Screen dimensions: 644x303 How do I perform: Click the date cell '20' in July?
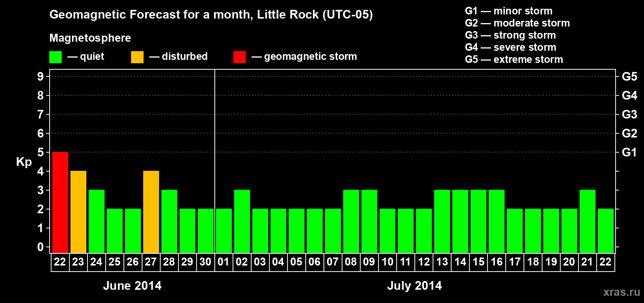coord(569,262)
